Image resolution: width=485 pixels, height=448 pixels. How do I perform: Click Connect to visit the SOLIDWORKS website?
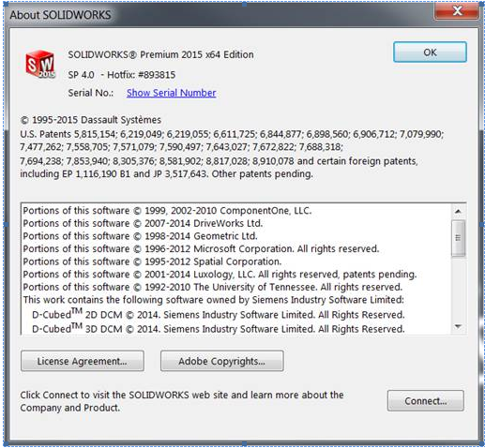(426, 400)
